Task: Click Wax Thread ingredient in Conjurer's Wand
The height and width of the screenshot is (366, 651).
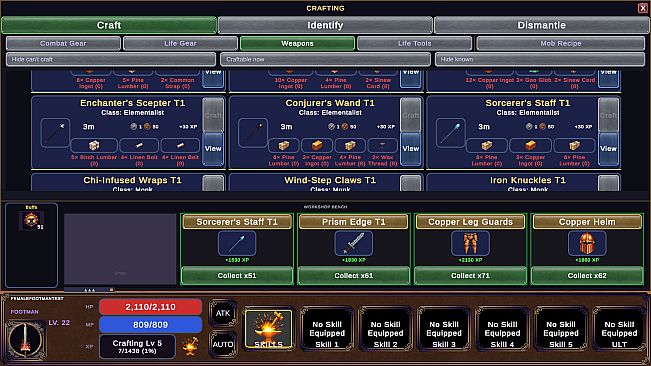Action: click(x=382, y=146)
